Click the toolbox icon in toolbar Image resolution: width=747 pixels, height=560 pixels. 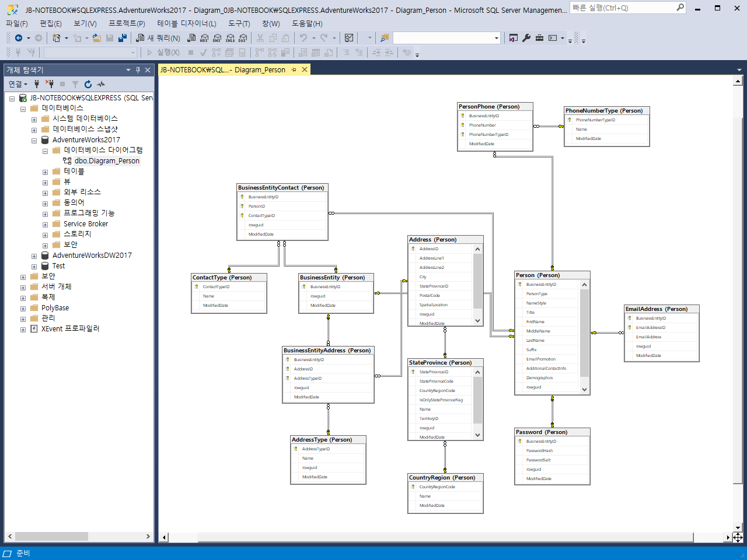tap(539, 38)
